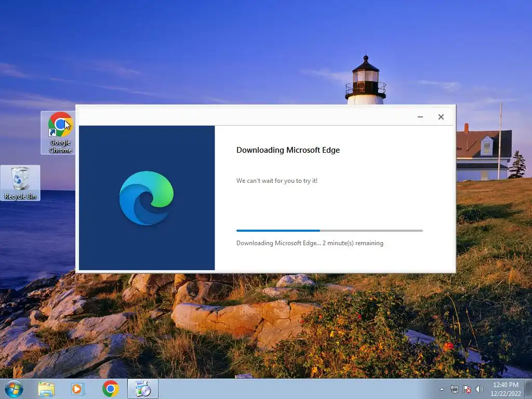Launch Windows Explorer from the taskbar
Screen dimensions: 532x399
(x=46, y=389)
